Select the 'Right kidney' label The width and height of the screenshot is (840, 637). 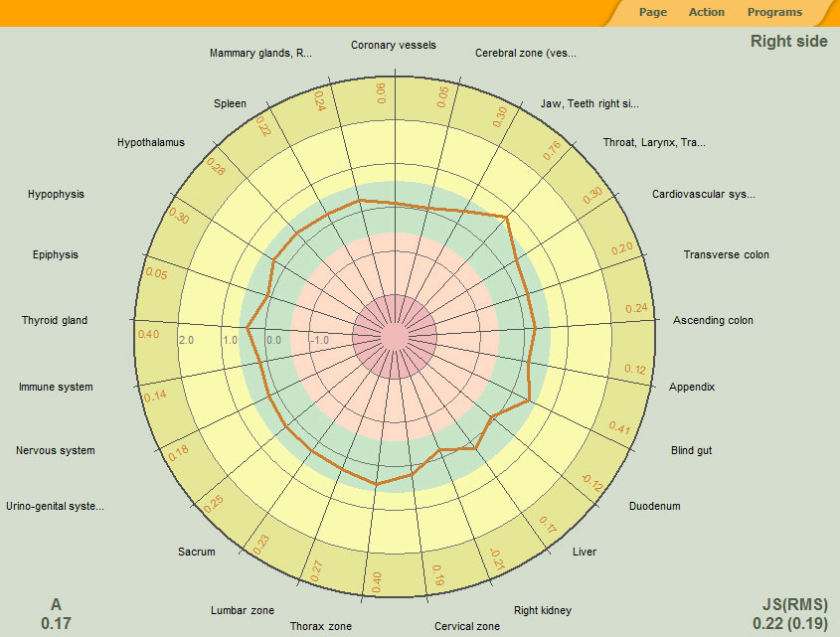tap(542, 610)
